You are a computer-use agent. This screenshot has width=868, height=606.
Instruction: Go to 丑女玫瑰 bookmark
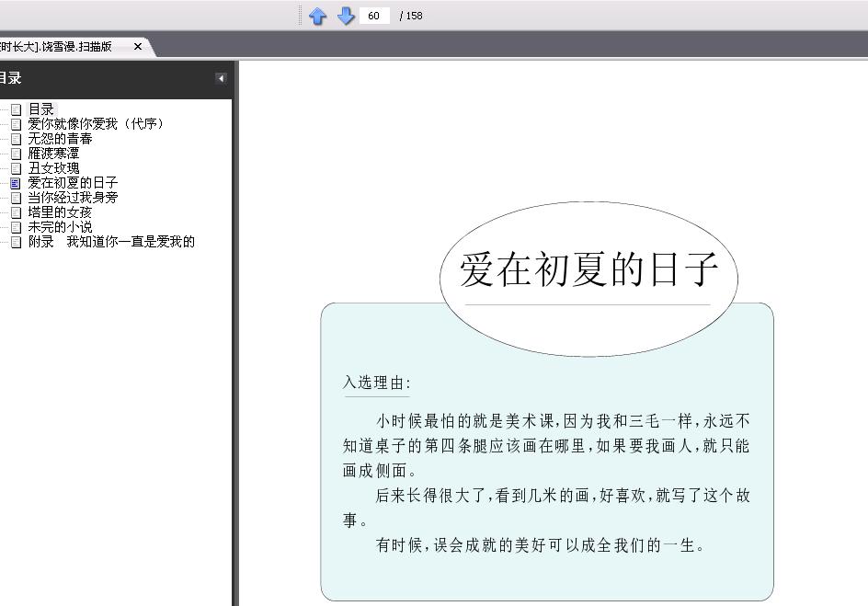coord(53,167)
